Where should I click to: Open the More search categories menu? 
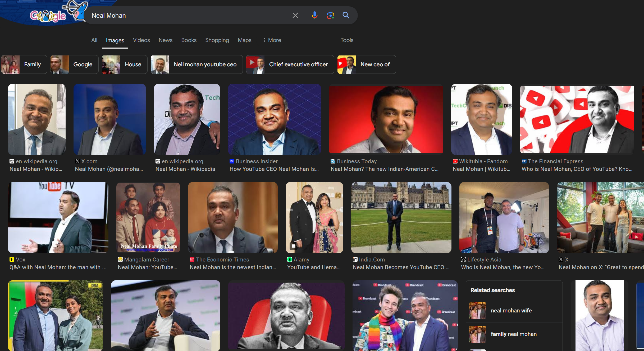[272, 40]
